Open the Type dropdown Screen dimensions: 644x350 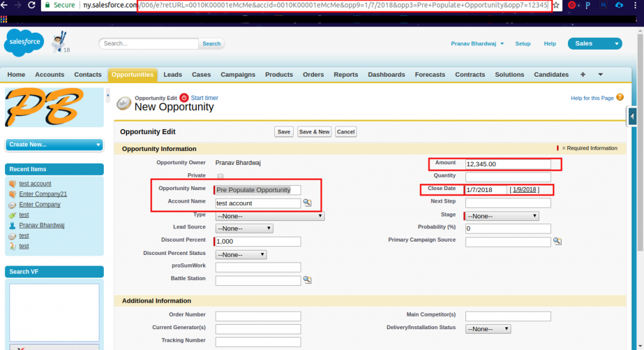(x=270, y=216)
